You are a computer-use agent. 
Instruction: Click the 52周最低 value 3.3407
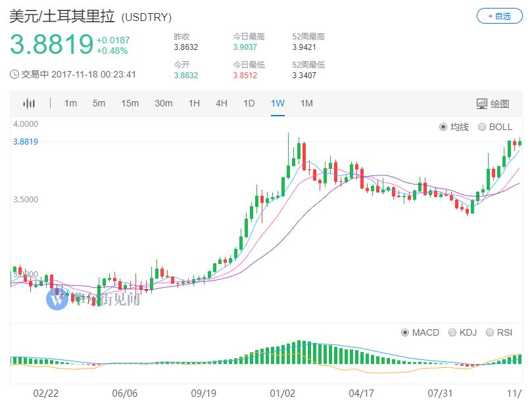pos(304,76)
